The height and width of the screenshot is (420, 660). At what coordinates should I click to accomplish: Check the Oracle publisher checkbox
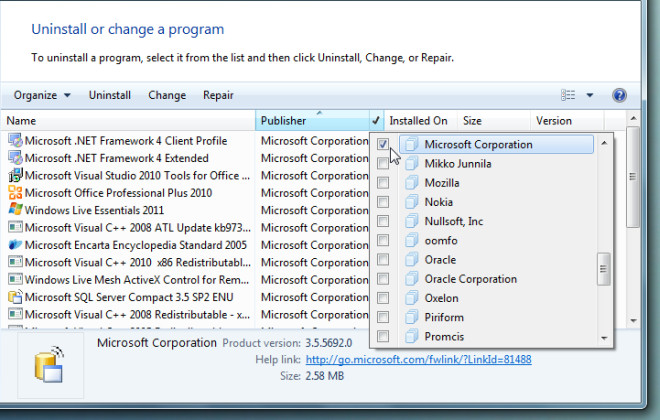(x=383, y=260)
